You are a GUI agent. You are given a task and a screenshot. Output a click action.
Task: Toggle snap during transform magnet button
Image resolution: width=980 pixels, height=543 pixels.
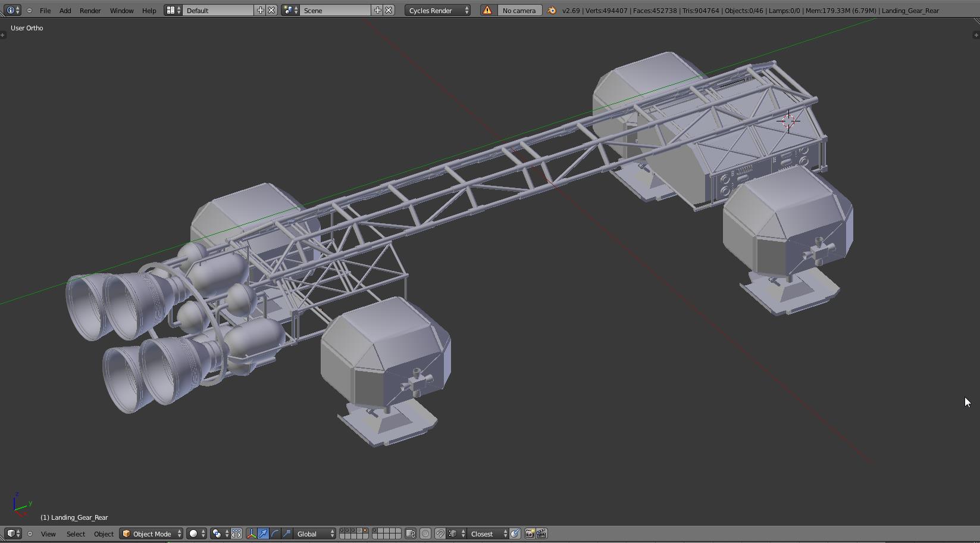440,534
